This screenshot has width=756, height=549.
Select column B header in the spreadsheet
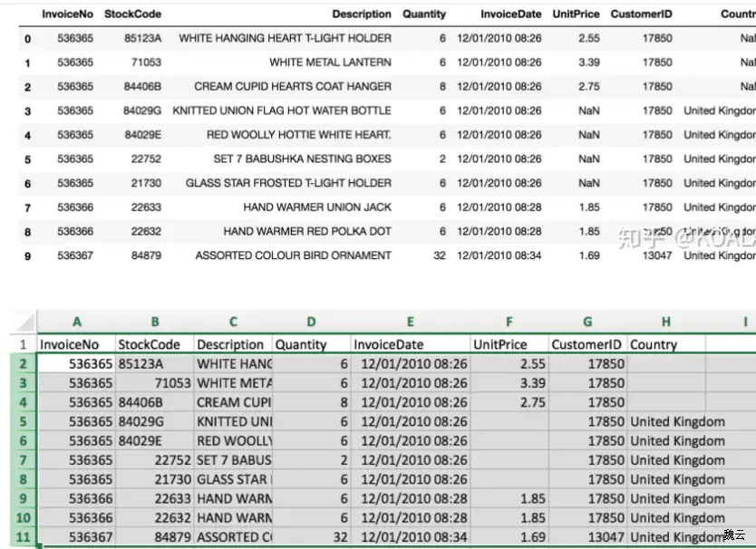click(155, 322)
